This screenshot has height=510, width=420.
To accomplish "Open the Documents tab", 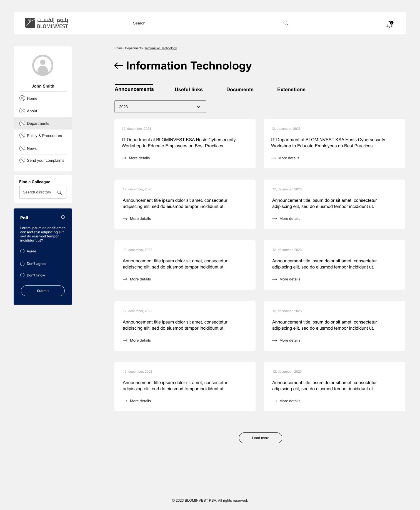I will (x=240, y=89).
